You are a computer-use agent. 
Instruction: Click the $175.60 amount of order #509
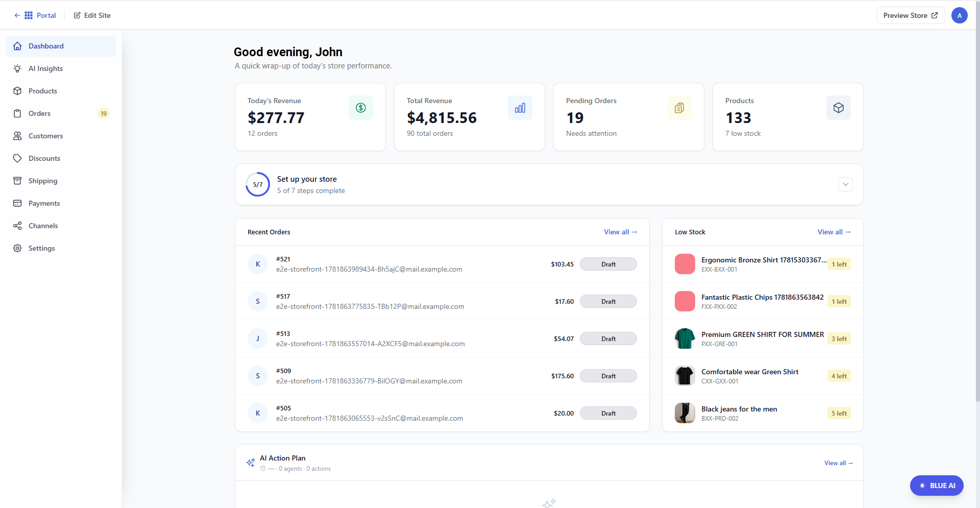pyautogui.click(x=562, y=376)
